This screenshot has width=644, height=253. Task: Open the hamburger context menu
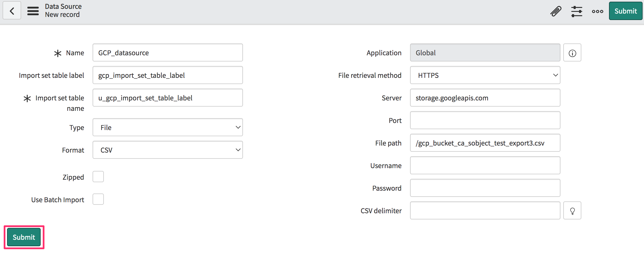pyautogui.click(x=33, y=11)
